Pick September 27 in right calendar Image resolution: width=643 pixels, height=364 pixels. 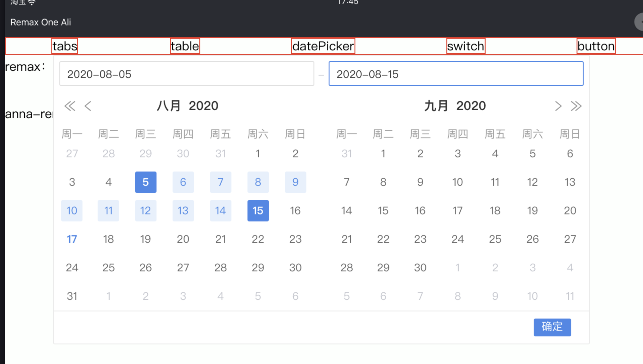tap(570, 239)
